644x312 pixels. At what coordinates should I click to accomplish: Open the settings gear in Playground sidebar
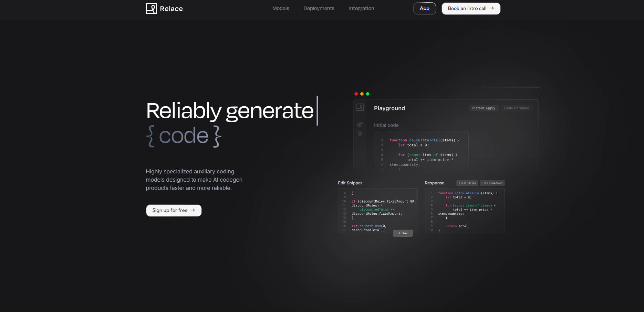360,133
